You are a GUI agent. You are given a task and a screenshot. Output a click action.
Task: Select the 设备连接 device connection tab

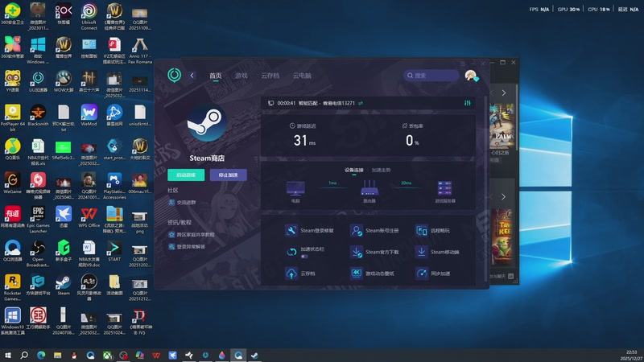pos(353,170)
